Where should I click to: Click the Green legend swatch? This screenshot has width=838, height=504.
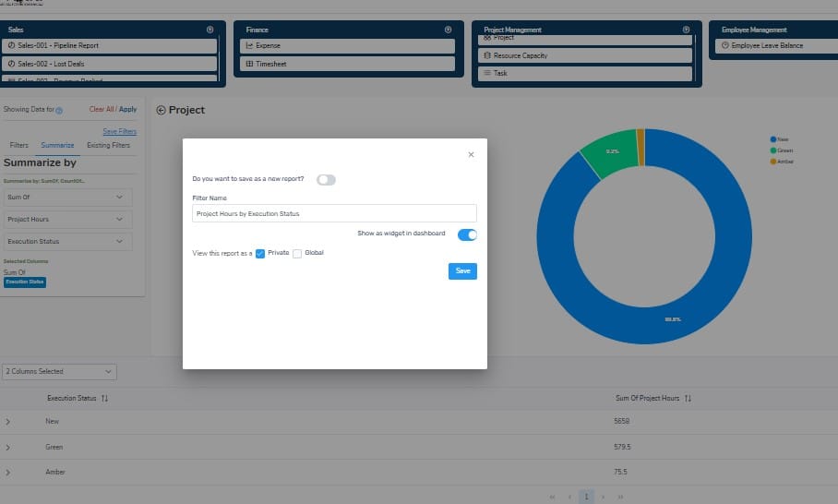click(772, 150)
